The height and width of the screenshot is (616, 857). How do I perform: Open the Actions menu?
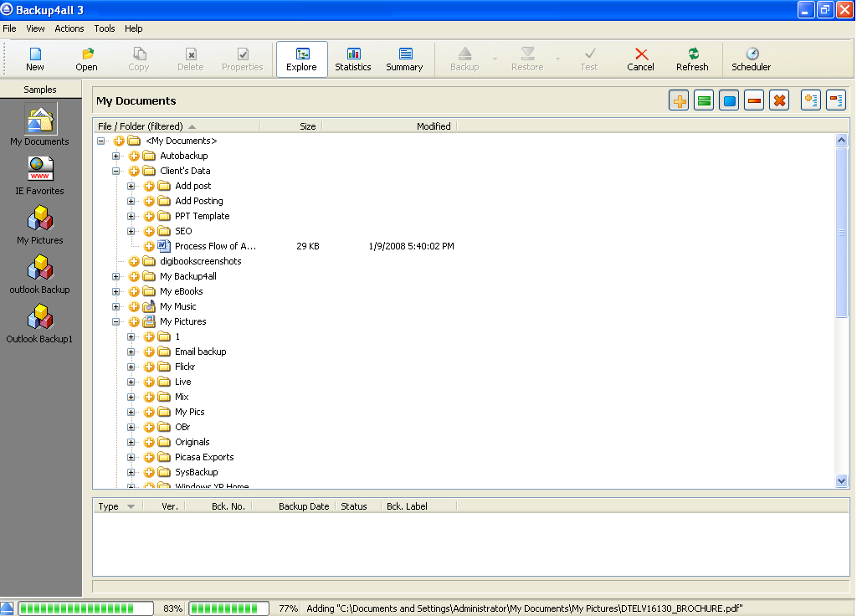tap(69, 28)
